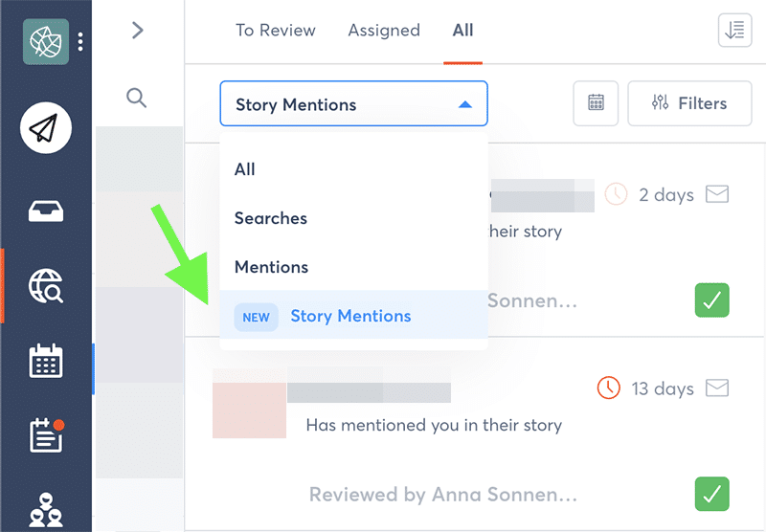
Task: Click the team people icon in sidebar
Action: (46, 509)
